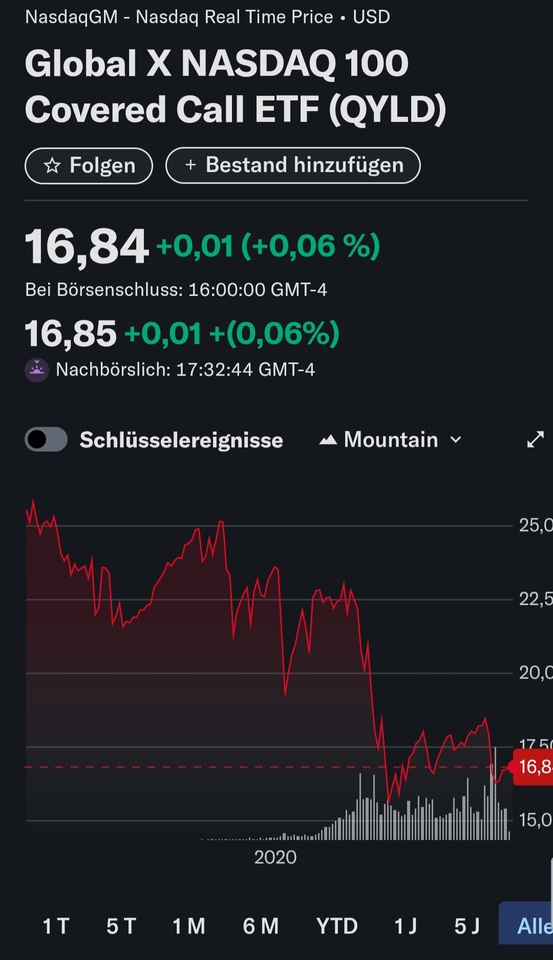Click the purple after-hours Nachbörslich icon
This screenshot has width=553, height=960.
(x=37, y=370)
